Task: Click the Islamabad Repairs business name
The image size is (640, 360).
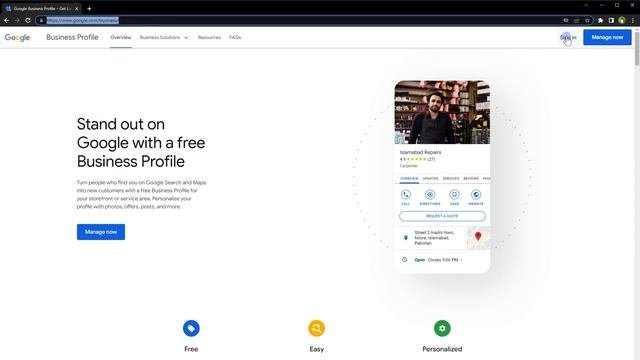Action: point(420,152)
